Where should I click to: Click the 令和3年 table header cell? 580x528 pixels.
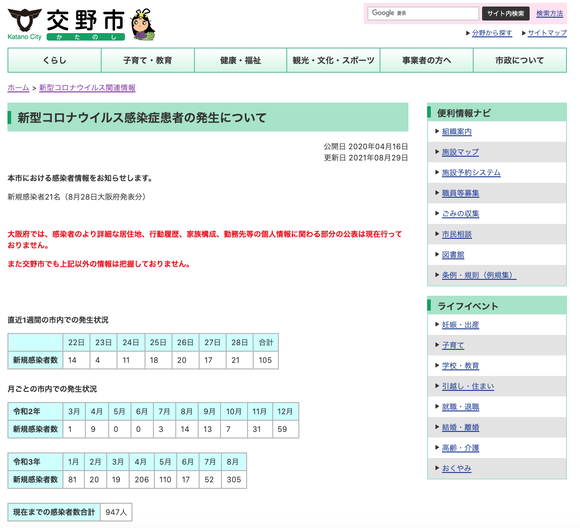(35, 462)
